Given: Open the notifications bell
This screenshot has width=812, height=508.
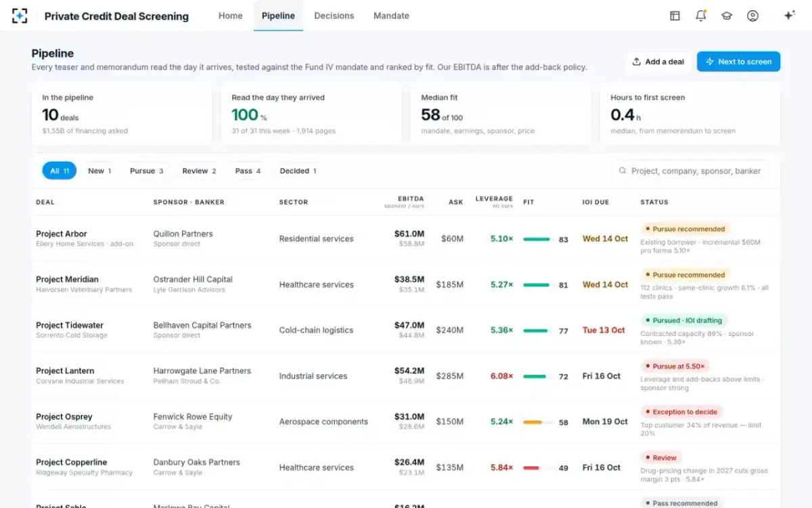Looking at the screenshot, I should (701, 16).
